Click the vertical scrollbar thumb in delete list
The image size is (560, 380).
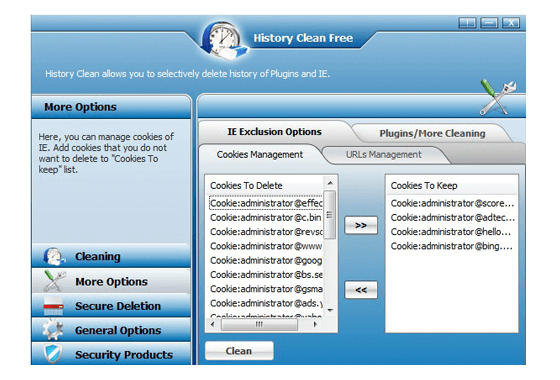pyautogui.click(x=330, y=215)
